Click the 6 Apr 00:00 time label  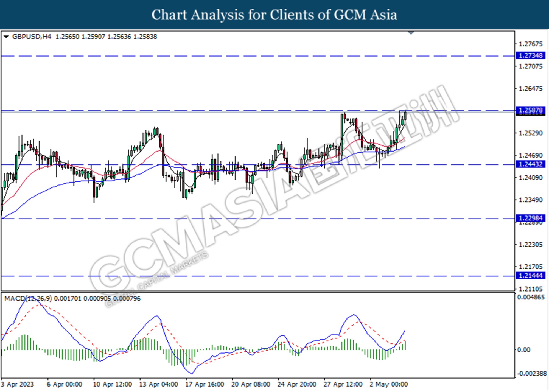(x=65, y=384)
